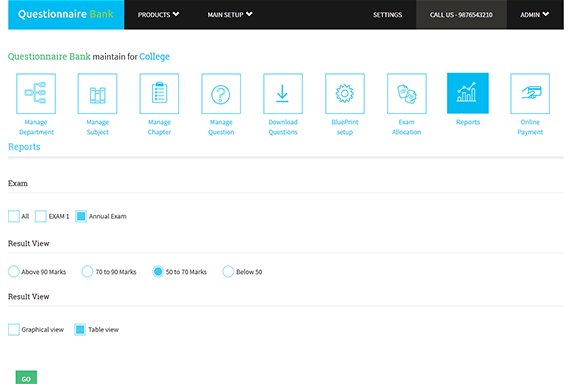Image resolution: width=574 pixels, height=384 pixels.
Task: Click the College text in the heading
Action: [154, 57]
